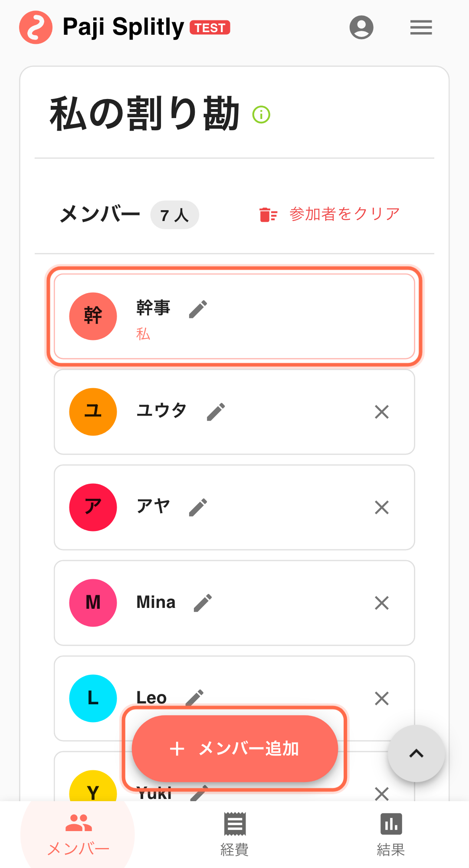
Task: Clear all participants with 参加者をクリア
Action: click(330, 214)
